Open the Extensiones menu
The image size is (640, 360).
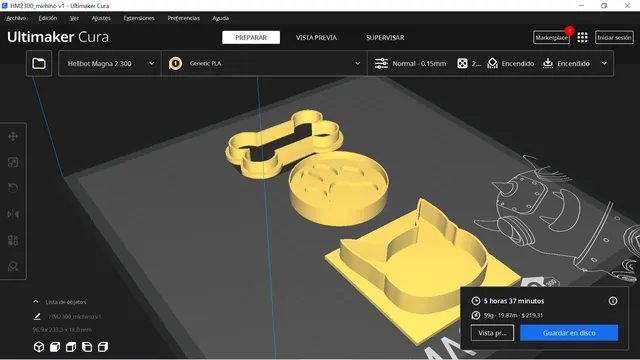click(x=139, y=18)
